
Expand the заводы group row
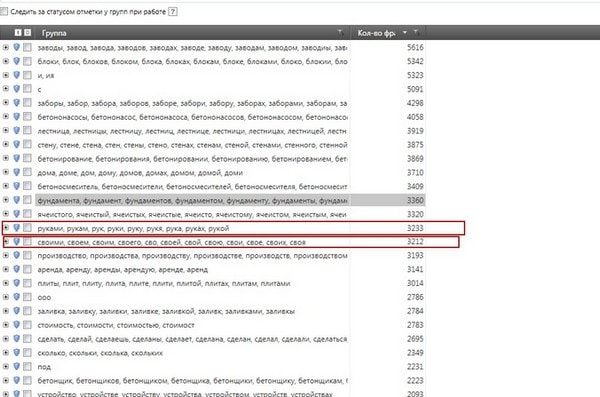6,47
